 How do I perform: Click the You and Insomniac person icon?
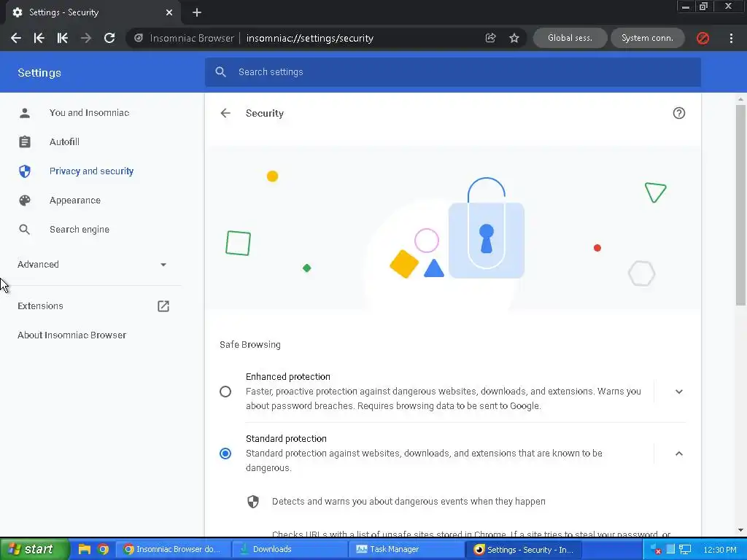(25, 113)
